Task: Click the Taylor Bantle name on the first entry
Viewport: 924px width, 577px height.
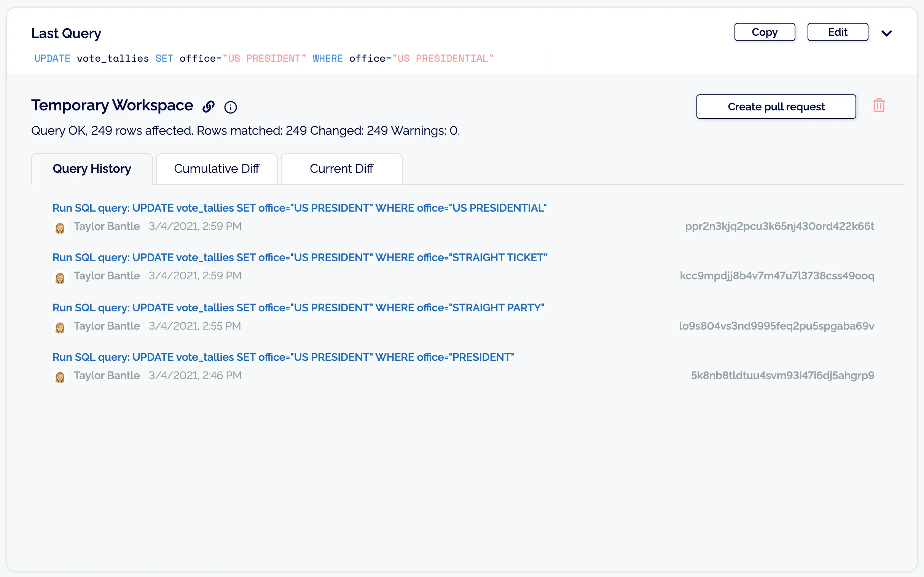Action: (x=107, y=226)
